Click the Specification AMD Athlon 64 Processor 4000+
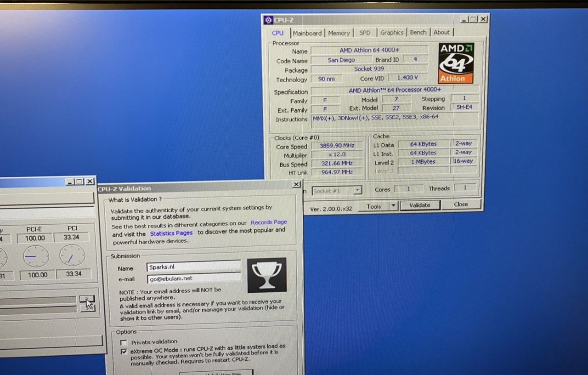 395,90
